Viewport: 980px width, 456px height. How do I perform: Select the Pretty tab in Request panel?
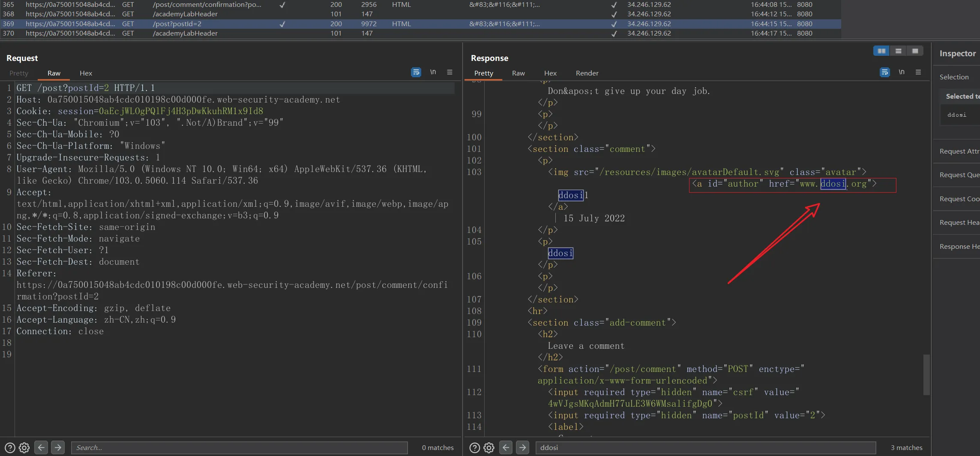pyautogui.click(x=19, y=73)
